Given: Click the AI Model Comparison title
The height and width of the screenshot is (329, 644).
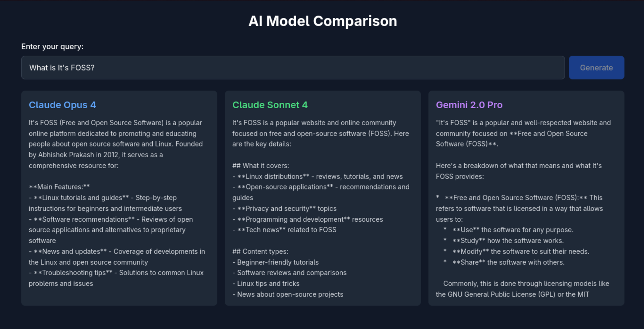Looking at the screenshot, I should [322, 21].
